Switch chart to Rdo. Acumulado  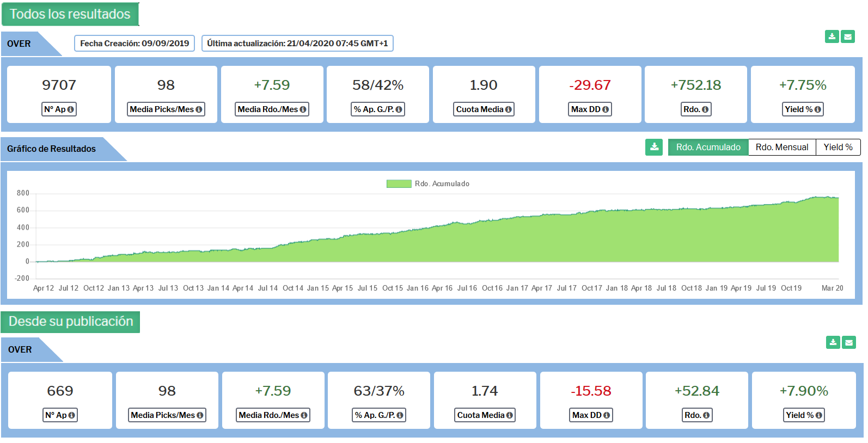pyautogui.click(x=708, y=147)
